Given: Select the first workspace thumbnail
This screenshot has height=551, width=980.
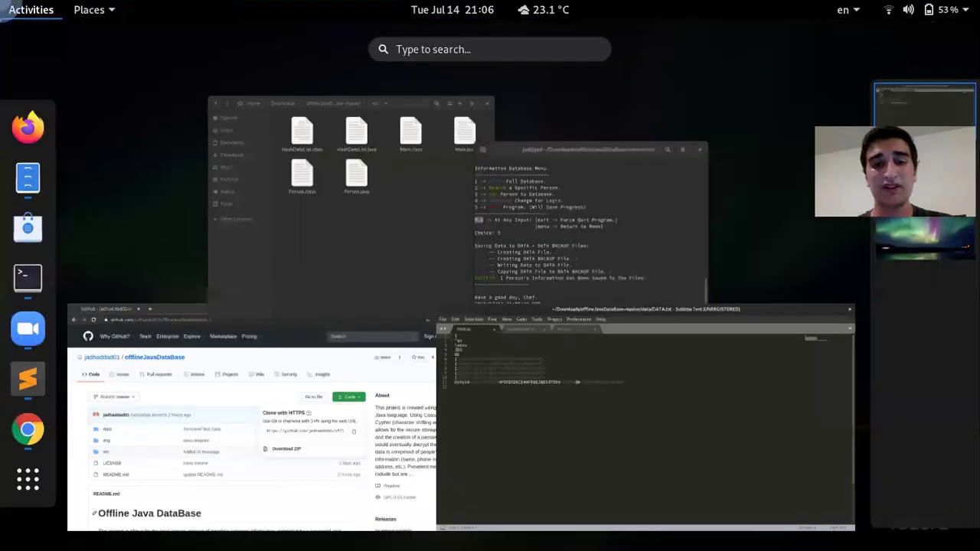Looking at the screenshot, I should [x=925, y=103].
